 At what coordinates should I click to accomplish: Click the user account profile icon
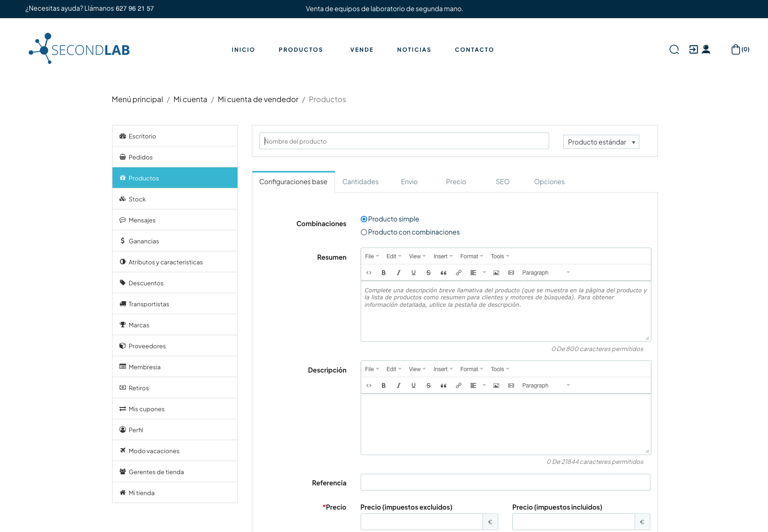point(706,49)
